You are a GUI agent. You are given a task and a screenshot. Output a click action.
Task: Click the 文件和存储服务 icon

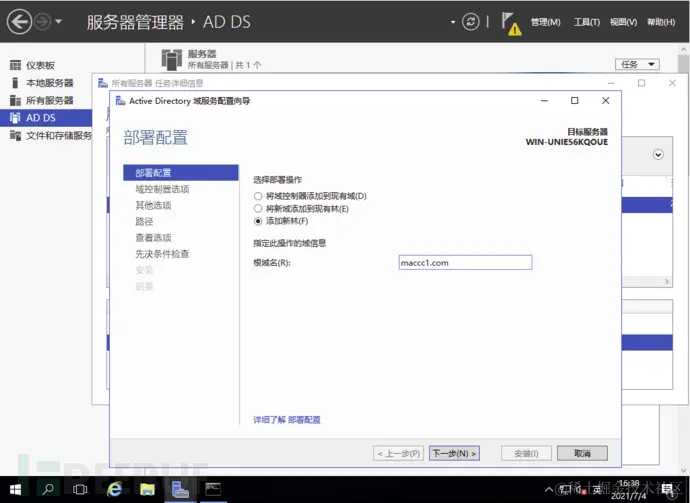click(15, 136)
